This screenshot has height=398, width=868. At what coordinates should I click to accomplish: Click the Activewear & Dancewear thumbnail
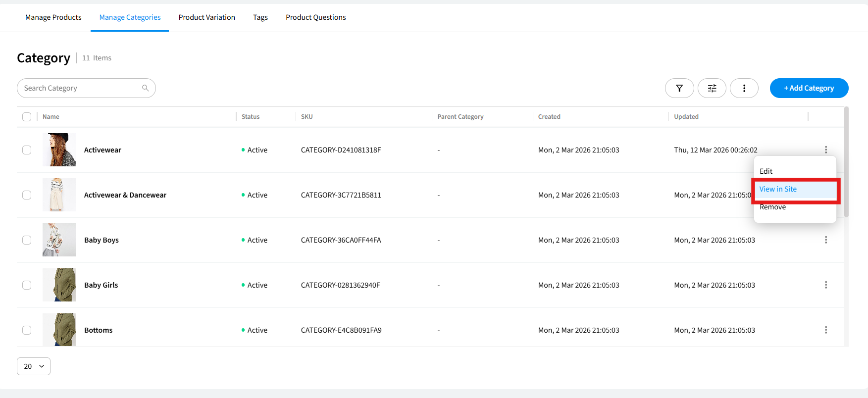pyautogui.click(x=59, y=195)
